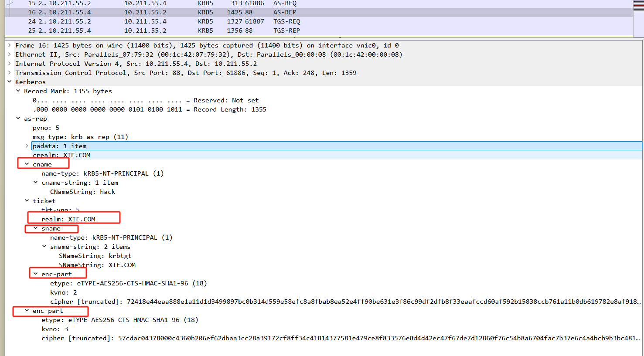Select the 'crealm: XIE.COM' field
Image resolution: width=644 pixels, height=356 pixels.
61,155
